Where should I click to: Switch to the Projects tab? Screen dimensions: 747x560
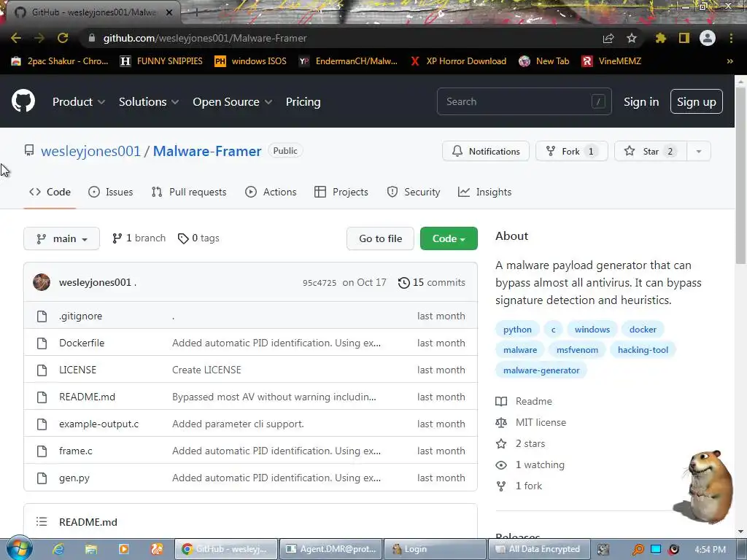pyautogui.click(x=341, y=192)
